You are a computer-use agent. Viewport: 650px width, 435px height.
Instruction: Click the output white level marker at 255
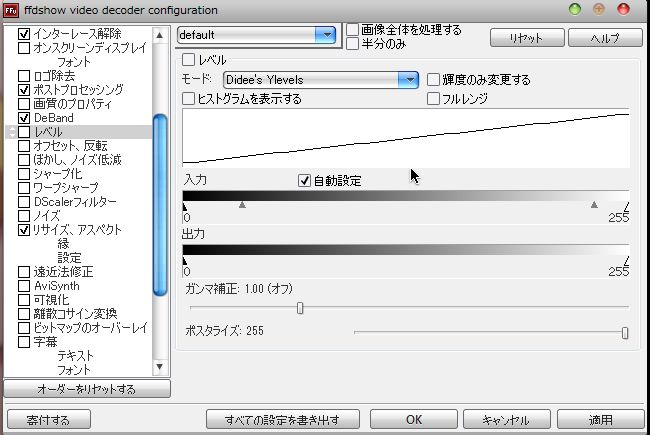pyautogui.click(x=627, y=260)
